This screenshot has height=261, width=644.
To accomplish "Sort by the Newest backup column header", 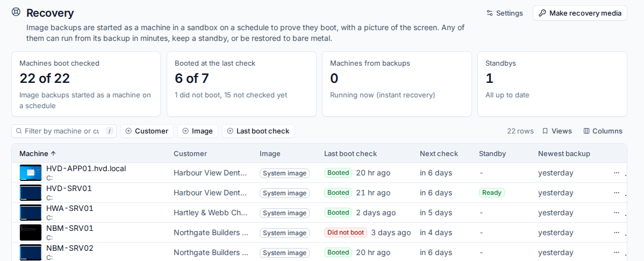I will click(x=564, y=154).
